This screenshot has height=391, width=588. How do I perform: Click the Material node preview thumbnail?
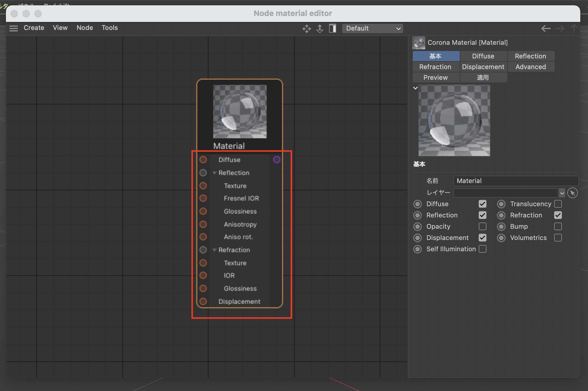240,112
